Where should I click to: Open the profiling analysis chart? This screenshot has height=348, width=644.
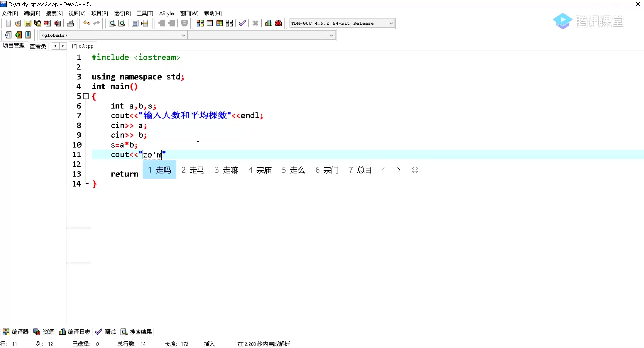tap(268, 23)
